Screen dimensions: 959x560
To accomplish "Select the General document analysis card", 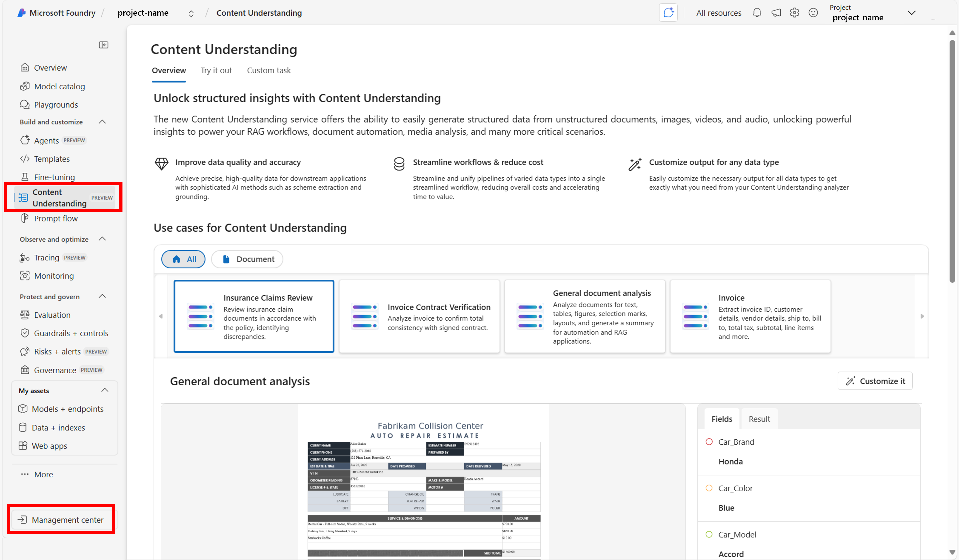I will (x=585, y=317).
